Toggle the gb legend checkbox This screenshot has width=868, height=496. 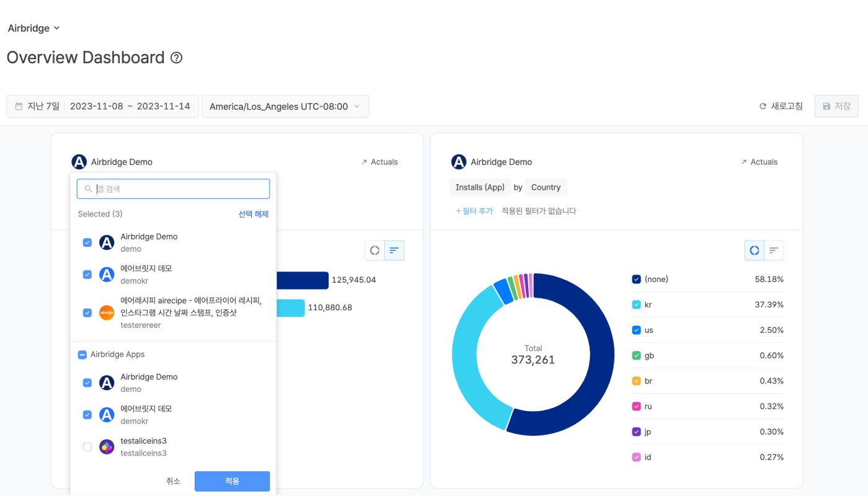tap(636, 355)
